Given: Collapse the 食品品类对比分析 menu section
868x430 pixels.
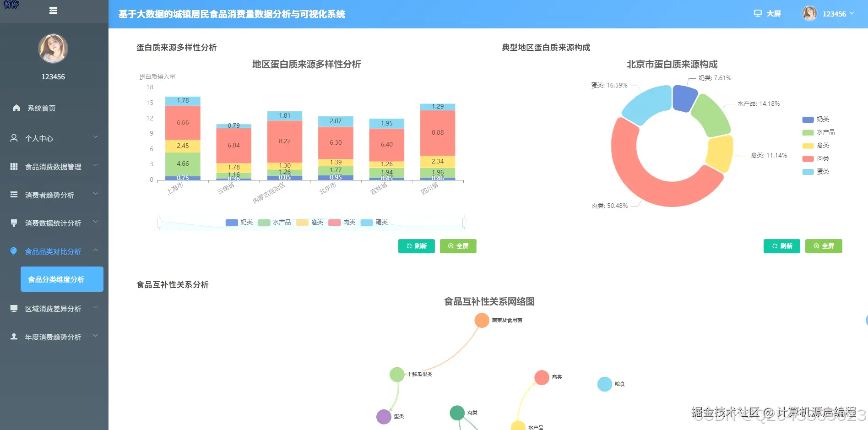Looking at the screenshot, I should pyautogui.click(x=95, y=251).
